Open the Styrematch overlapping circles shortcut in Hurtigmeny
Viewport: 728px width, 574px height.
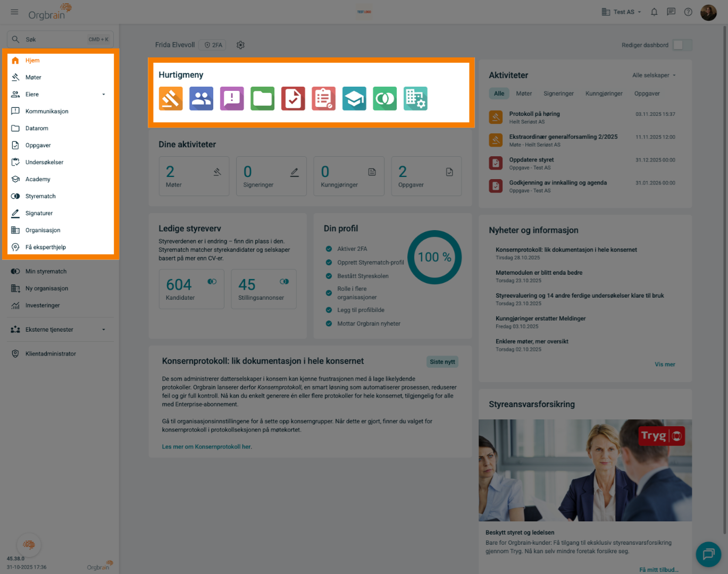click(385, 98)
